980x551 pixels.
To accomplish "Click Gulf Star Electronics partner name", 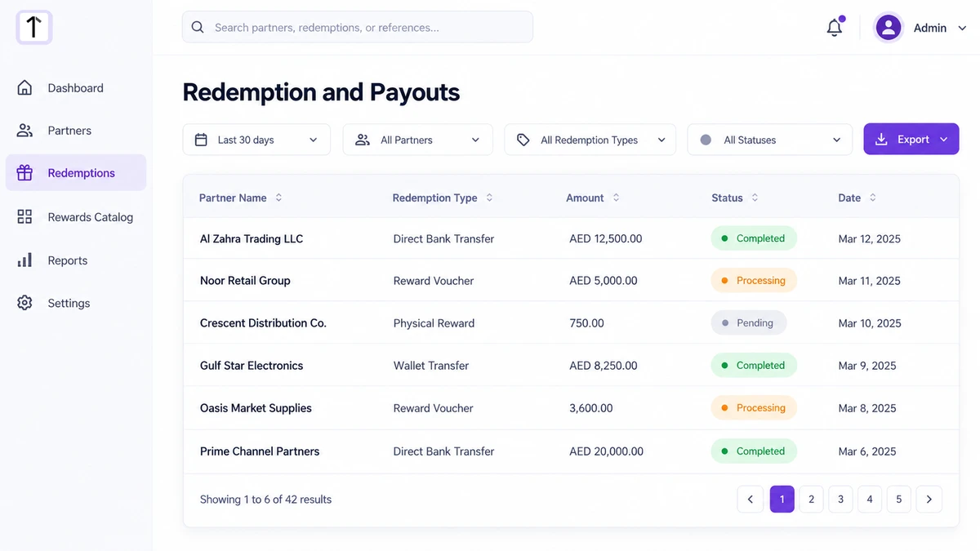I will [x=252, y=366].
